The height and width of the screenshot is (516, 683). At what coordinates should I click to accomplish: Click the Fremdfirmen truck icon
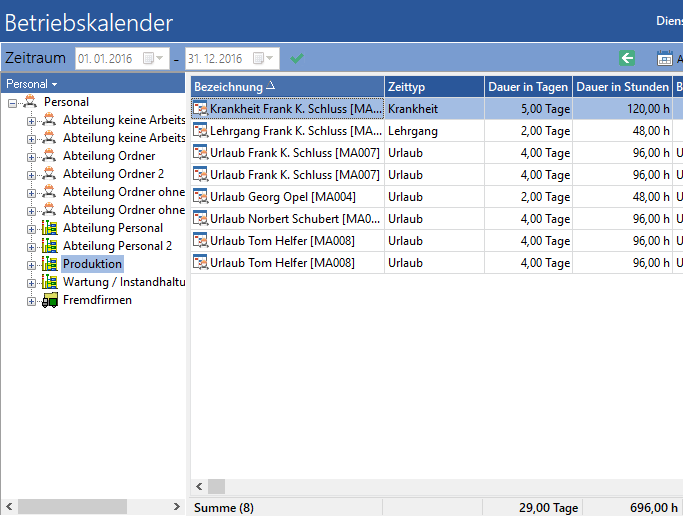pyautogui.click(x=50, y=300)
